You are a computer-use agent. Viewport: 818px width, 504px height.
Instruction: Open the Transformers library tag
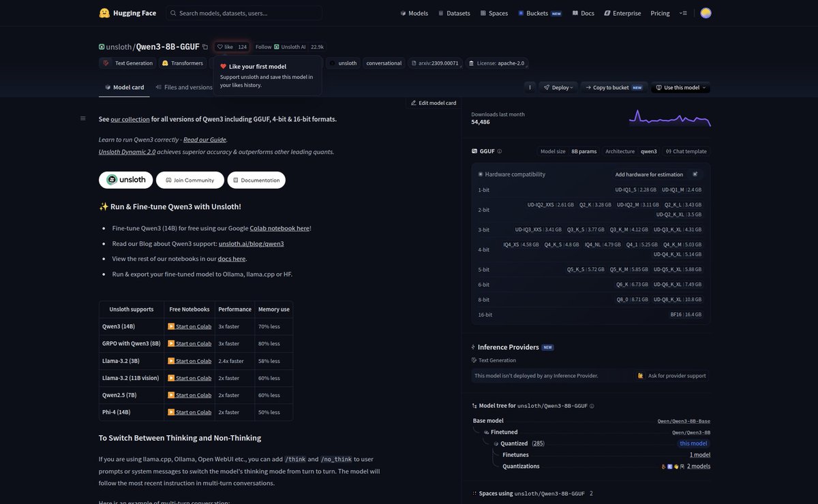(x=183, y=63)
